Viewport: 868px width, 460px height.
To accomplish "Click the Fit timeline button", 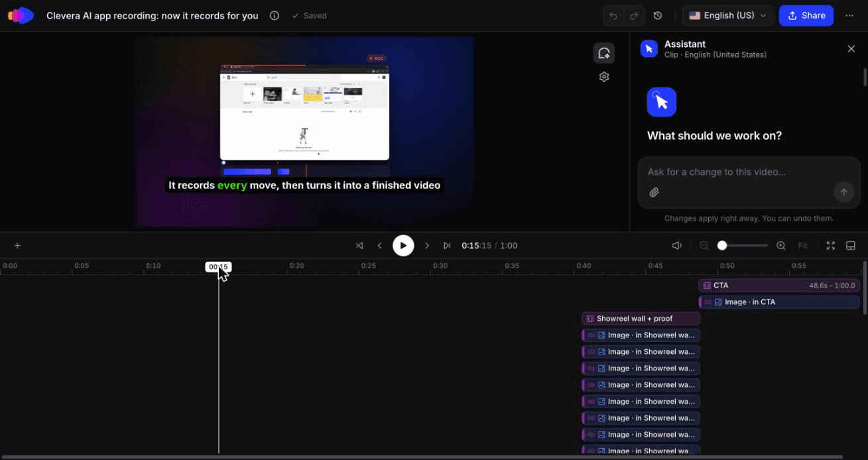I will (803, 245).
